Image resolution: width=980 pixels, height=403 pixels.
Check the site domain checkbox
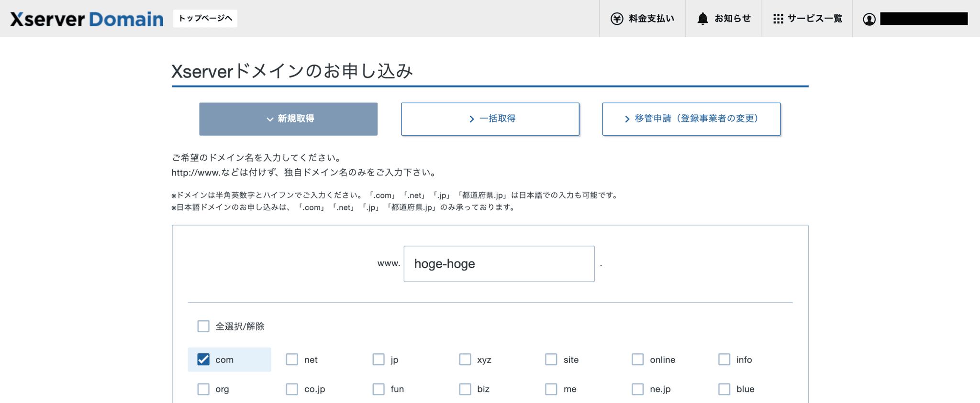point(551,359)
